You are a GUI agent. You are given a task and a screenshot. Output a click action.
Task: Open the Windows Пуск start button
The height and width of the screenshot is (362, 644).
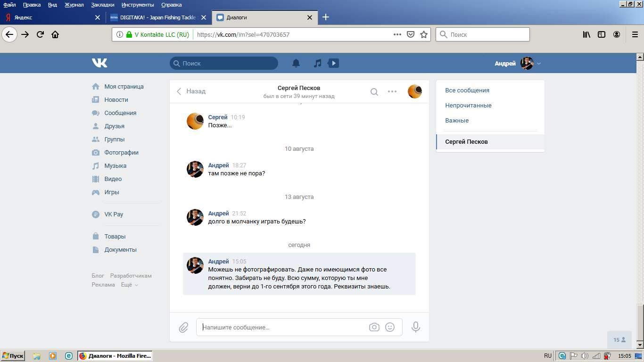click(x=13, y=356)
